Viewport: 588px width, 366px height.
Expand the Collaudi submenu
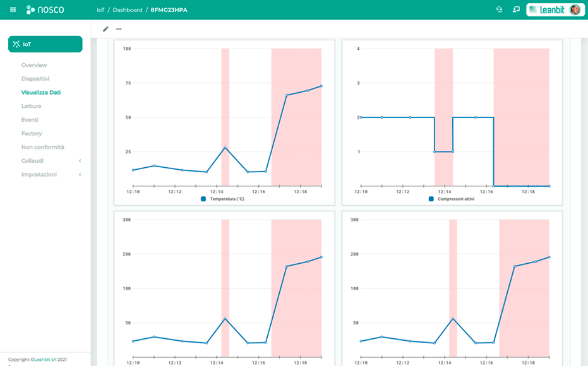click(x=80, y=161)
